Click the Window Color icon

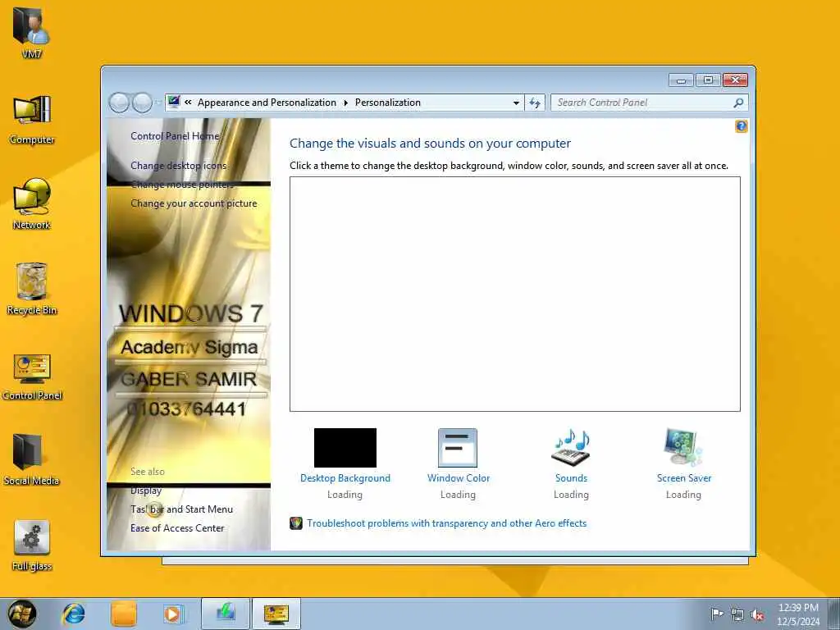[x=458, y=448]
